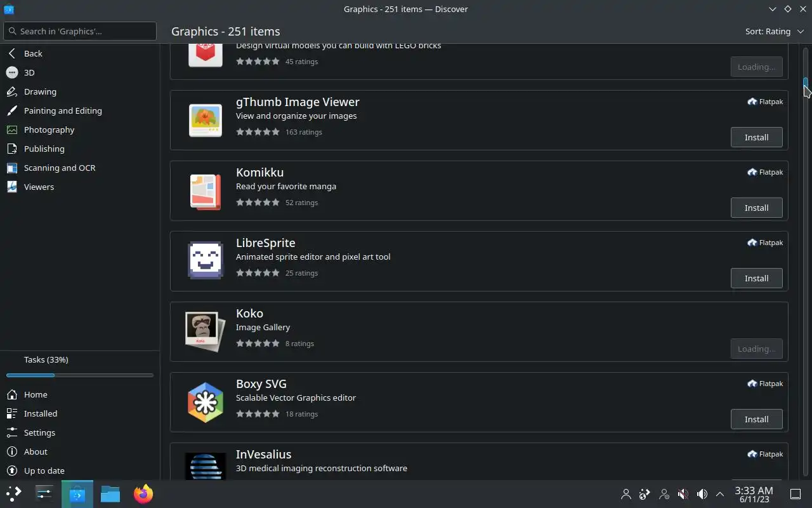Click the 'Tasks (33%)' label
This screenshot has width=812, height=508.
coord(46,359)
